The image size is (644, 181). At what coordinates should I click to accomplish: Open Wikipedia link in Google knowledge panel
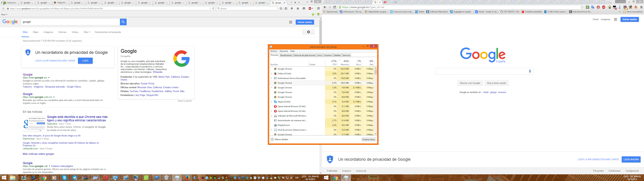(157, 72)
